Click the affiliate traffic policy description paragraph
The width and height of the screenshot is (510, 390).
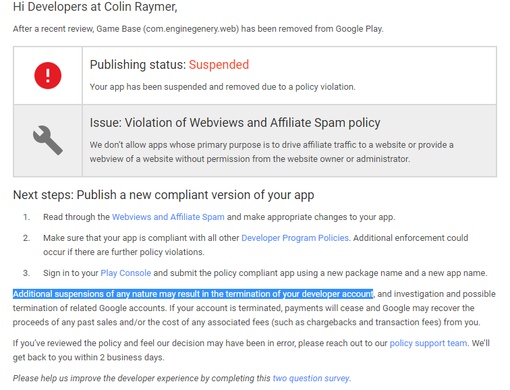[x=271, y=152]
